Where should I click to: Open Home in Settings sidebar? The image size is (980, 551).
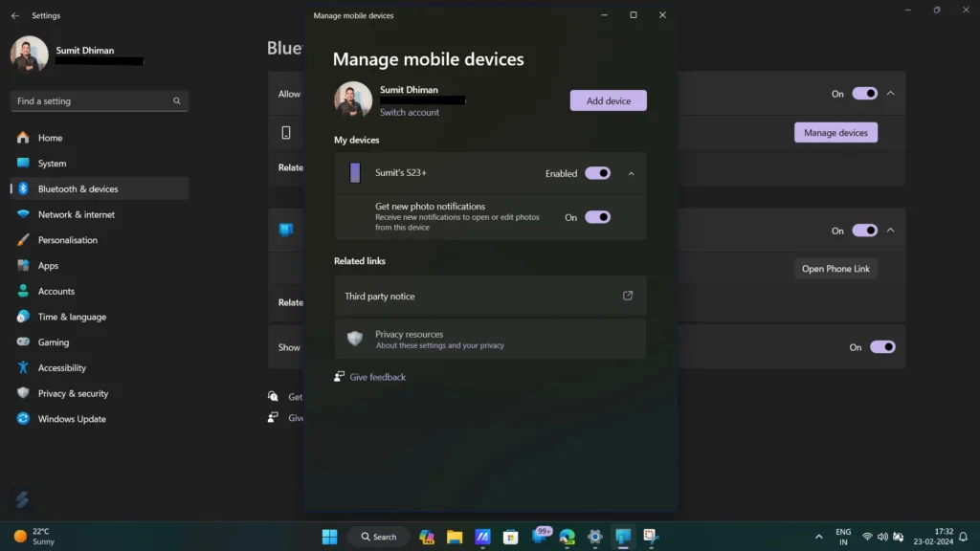[x=100, y=138]
